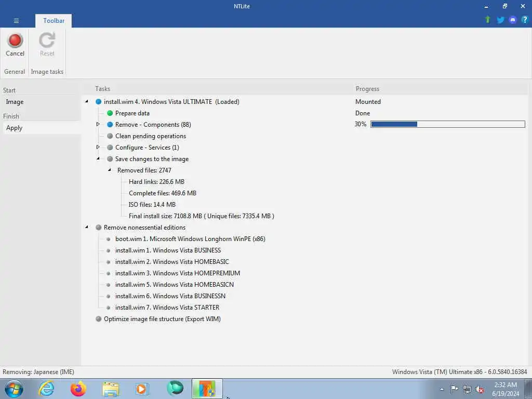Click the 30% progress bar
Image resolution: width=532 pixels, height=399 pixels.
tap(447, 124)
